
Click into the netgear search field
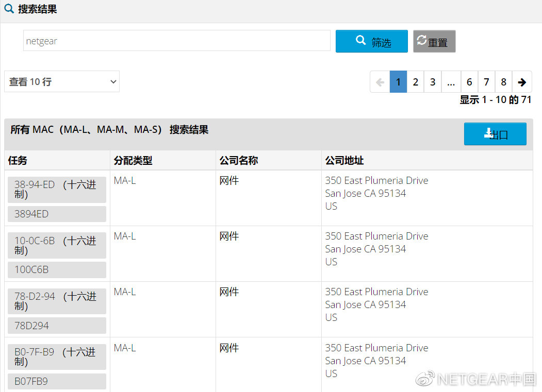point(176,41)
